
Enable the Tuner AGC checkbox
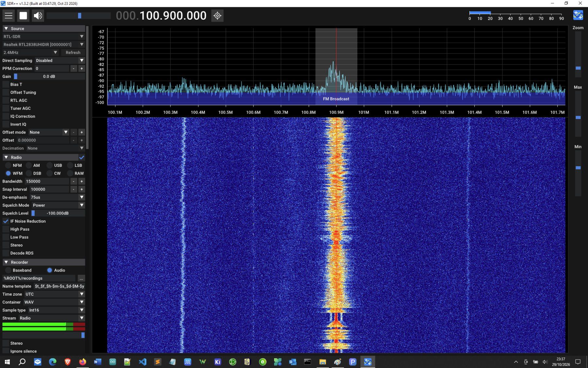tap(6, 108)
